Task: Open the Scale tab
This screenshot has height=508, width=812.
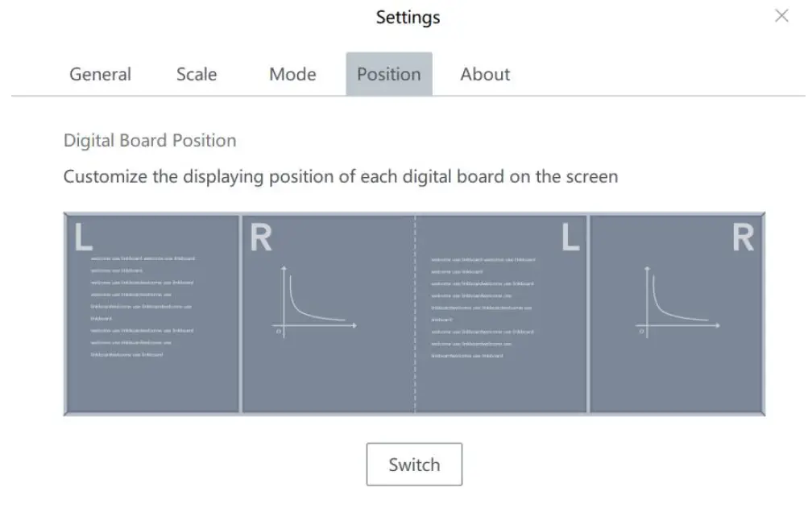Action: coord(196,74)
